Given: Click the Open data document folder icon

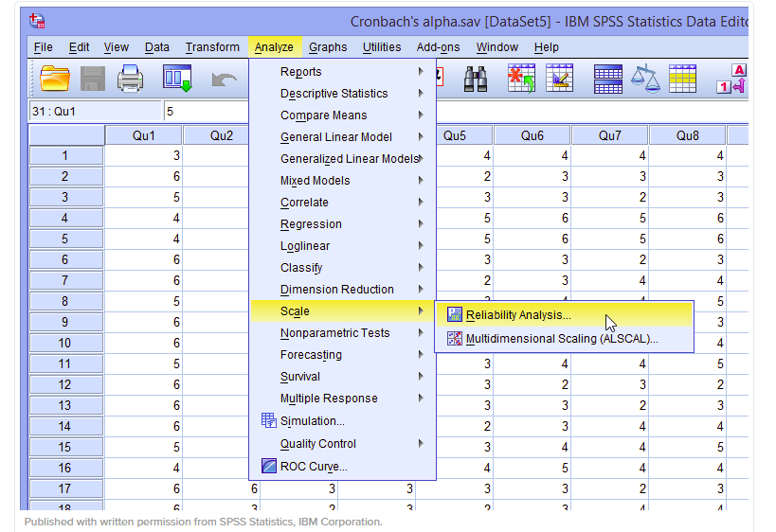Looking at the screenshot, I should pyautogui.click(x=54, y=79).
